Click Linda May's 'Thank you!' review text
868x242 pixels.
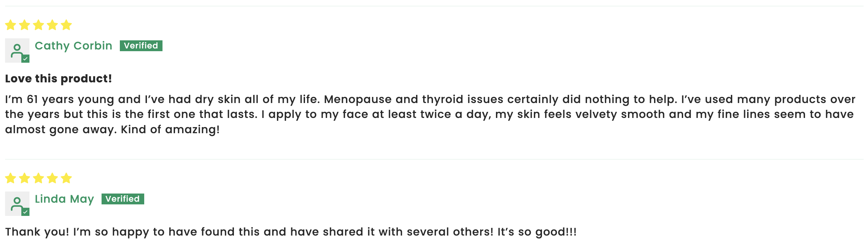[x=291, y=232]
